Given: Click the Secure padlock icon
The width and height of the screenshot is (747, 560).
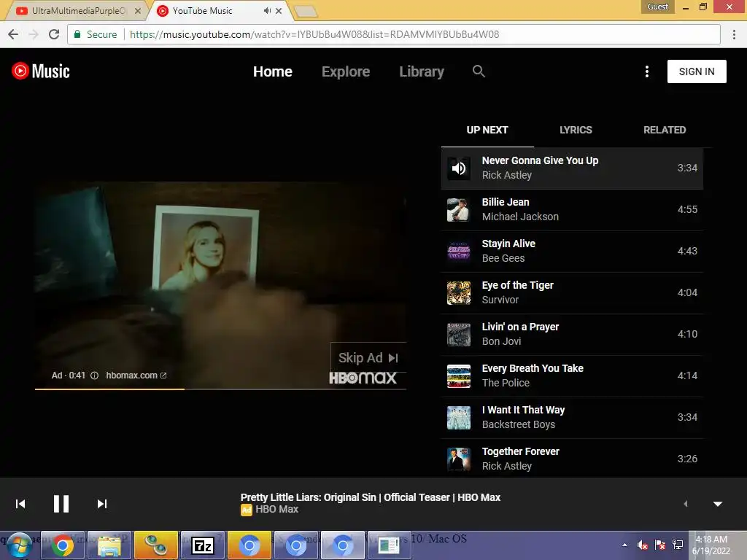Looking at the screenshot, I should tap(77, 34).
